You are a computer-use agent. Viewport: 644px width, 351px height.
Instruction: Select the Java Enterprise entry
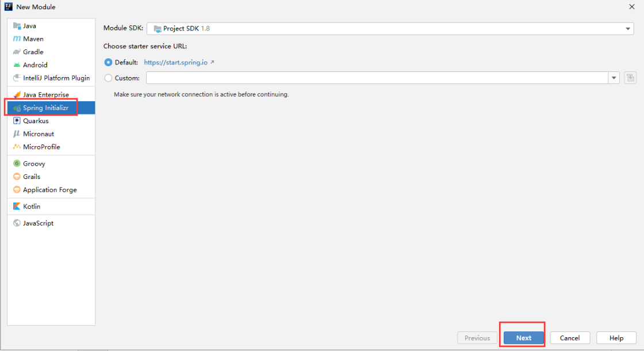(51, 94)
